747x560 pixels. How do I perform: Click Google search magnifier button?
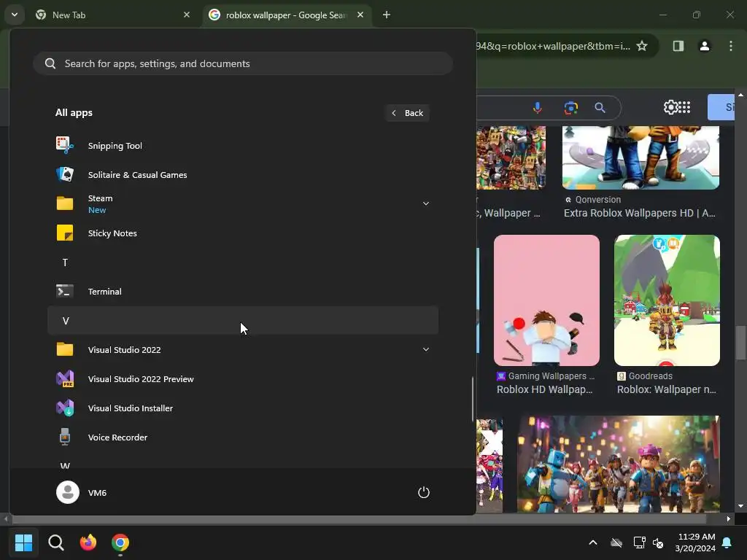coord(600,108)
